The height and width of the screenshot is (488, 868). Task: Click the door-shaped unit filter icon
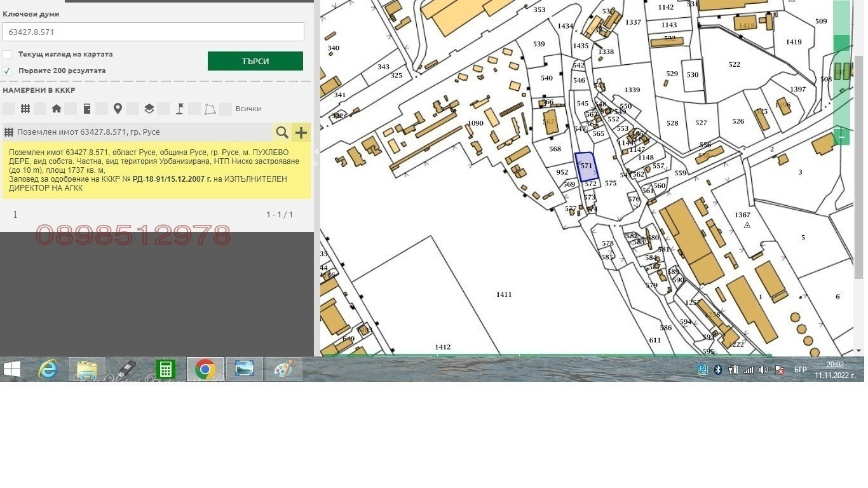tap(87, 109)
